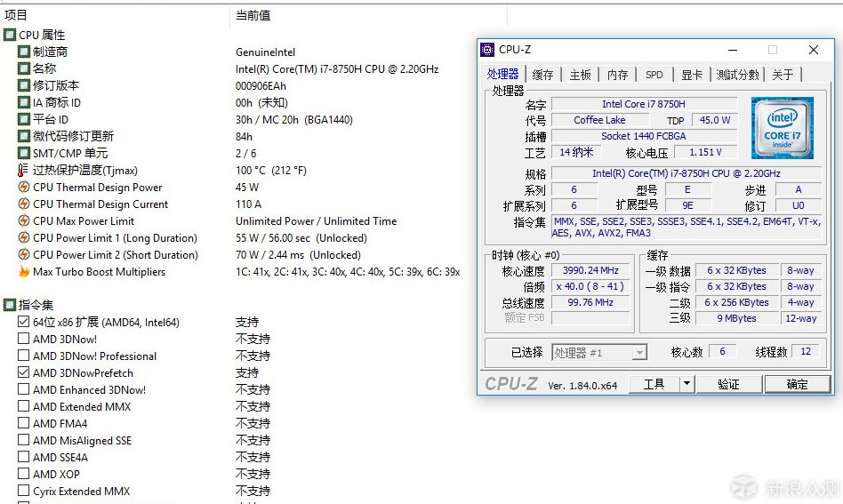This screenshot has height=504, width=843.
Task: Click the icon beside 名称 row
Action: point(24,68)
